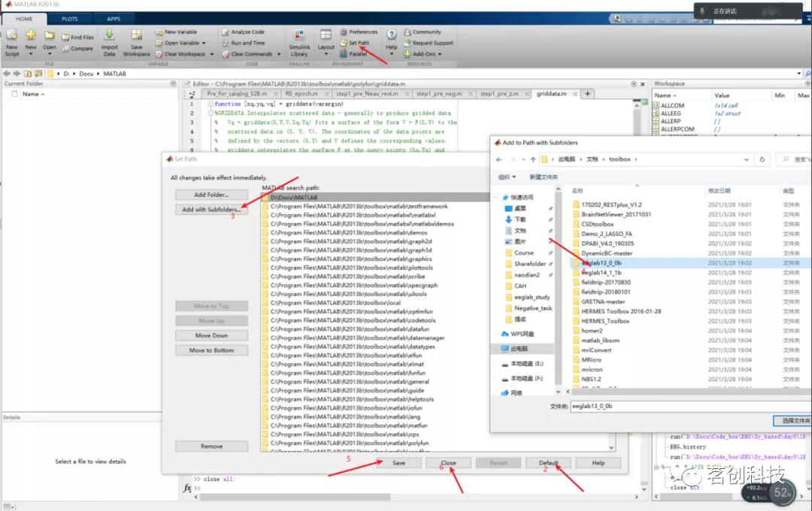Add a new editor tab with plus
The width and height of the screenshot is (812, 511).
[x=587, y=94]
